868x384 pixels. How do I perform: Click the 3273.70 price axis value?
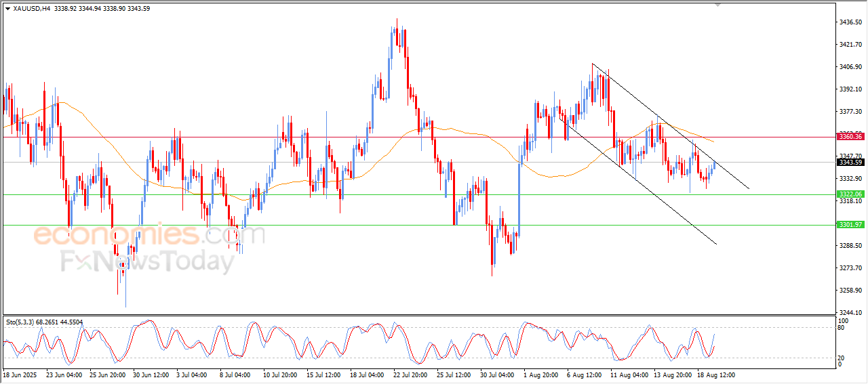pos(850,268)
